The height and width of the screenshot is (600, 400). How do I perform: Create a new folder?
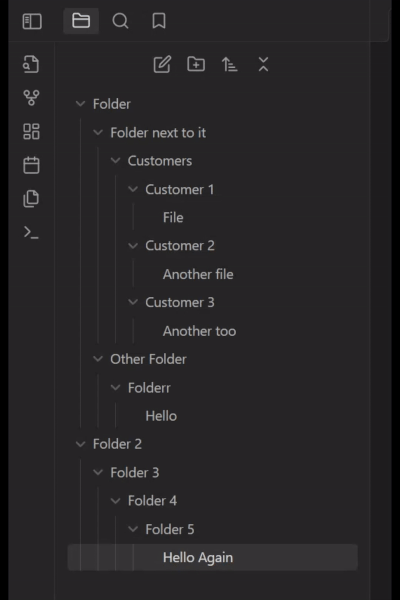[x=196, y=64]
